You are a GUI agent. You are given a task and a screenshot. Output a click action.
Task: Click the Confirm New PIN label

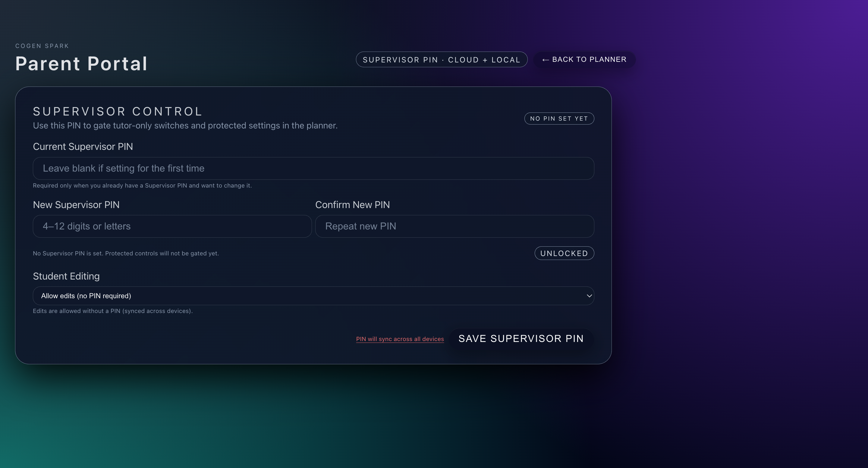pos(352,205)
